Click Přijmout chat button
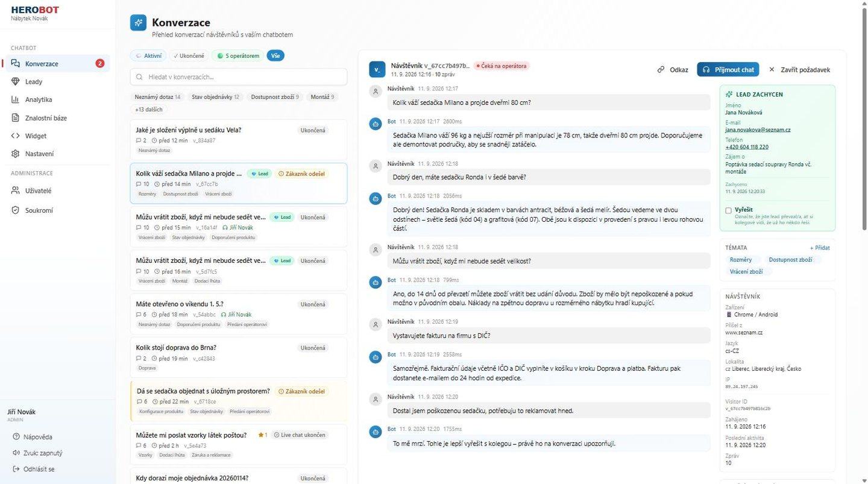Image resolution: width=868 pixels, height=484 pixels. (x=728, y=69)
